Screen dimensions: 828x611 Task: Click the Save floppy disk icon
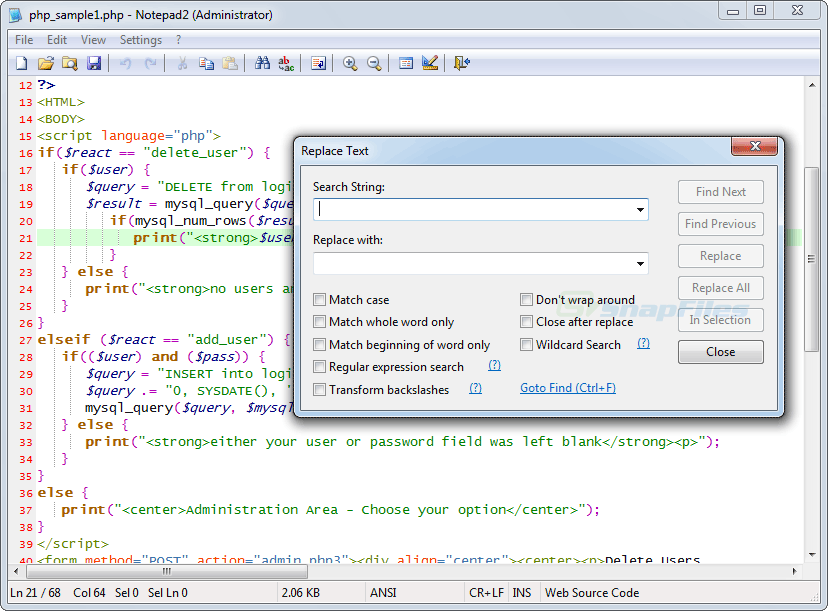[x=94, y=63]
